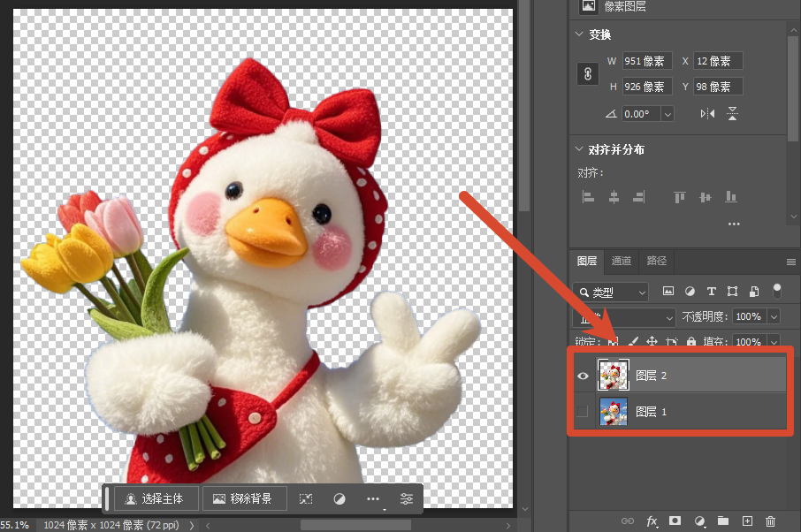Create a new layer group folder
This screenshot has height=532, width=801.
[x=723, y=521]
